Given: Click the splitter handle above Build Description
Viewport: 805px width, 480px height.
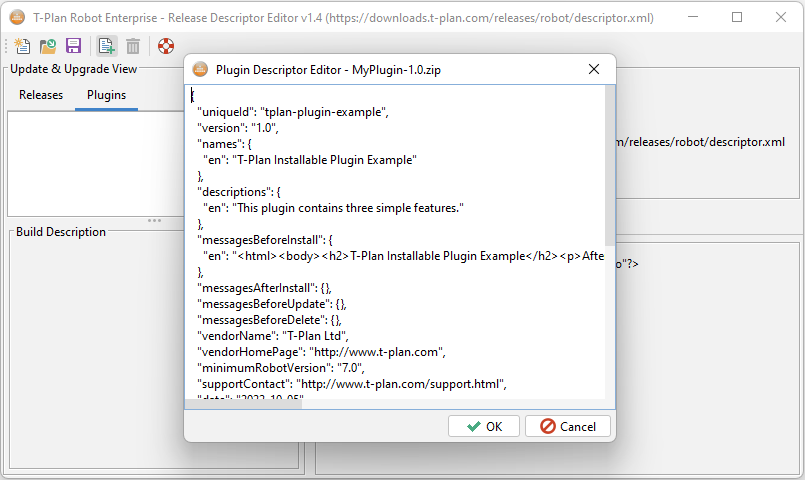Looking at the screenshot, I should [154, 220].
